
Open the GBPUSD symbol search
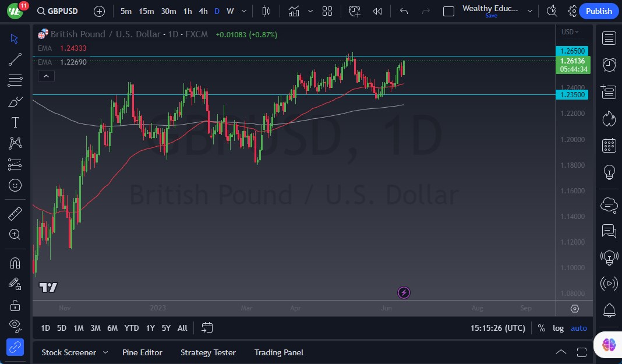click(x=58, y=11)
